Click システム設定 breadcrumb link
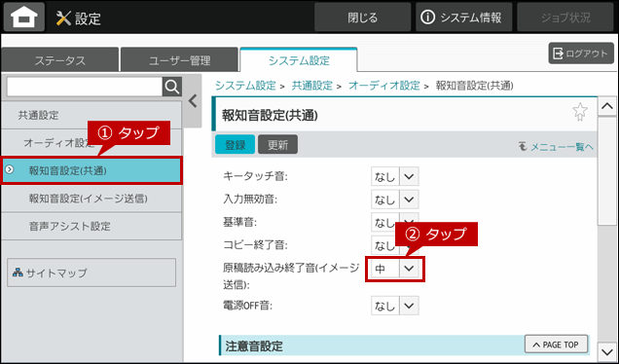 point(245,86)
